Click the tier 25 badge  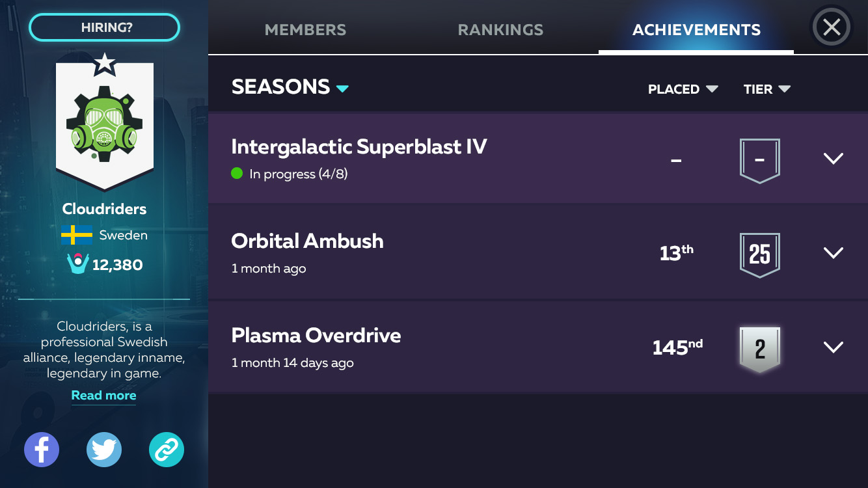pyautogui.click(x=759, y=254)
